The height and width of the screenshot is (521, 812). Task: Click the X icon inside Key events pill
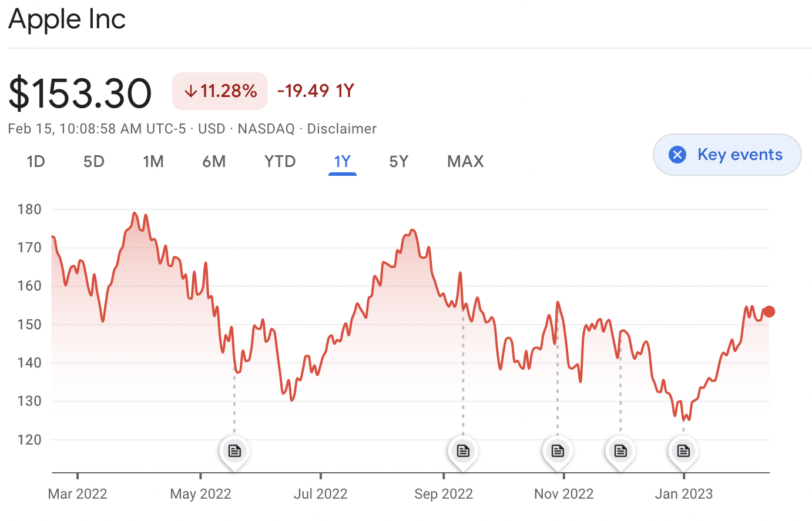[x=677, y=155]
